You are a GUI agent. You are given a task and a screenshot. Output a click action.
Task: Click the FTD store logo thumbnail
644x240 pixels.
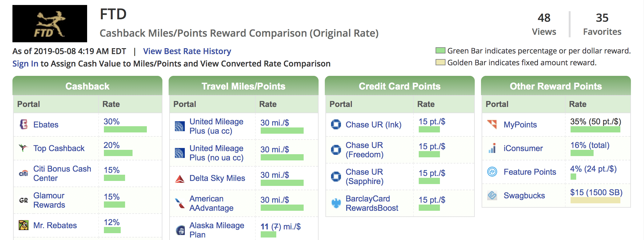pos(50,24)
